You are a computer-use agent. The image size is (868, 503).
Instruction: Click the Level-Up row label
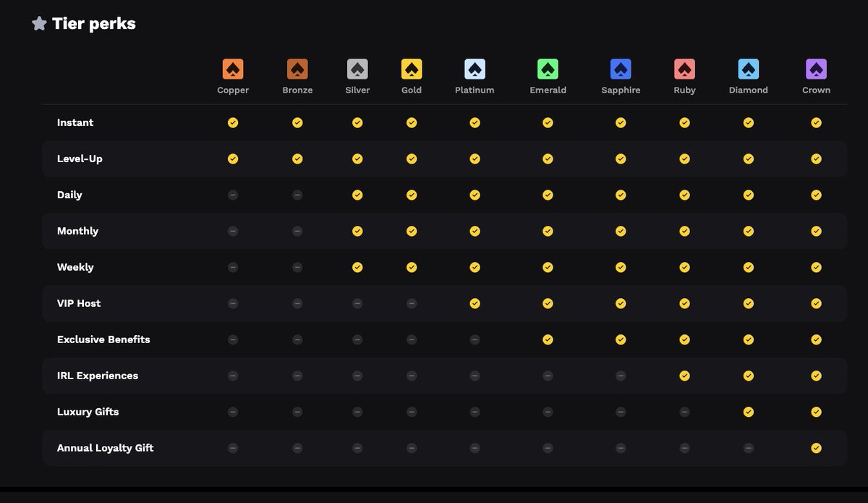(80, 159)
